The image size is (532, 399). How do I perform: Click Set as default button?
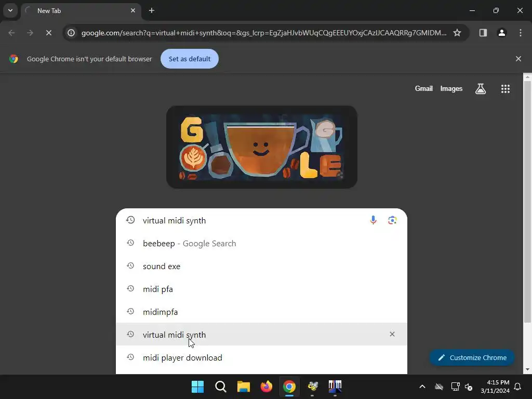click(x=189, y=59)
